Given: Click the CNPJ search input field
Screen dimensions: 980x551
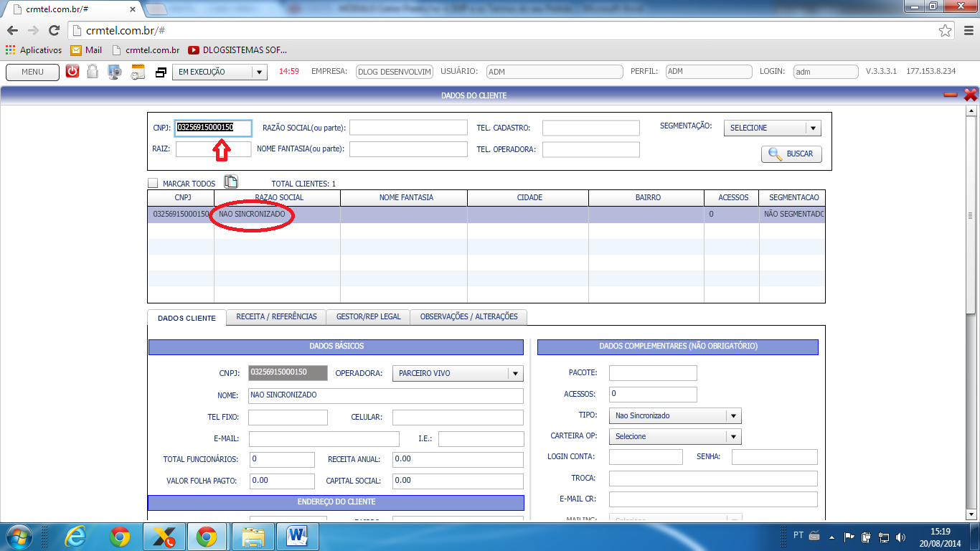Looking at the screenshot, I should (214, 128).
